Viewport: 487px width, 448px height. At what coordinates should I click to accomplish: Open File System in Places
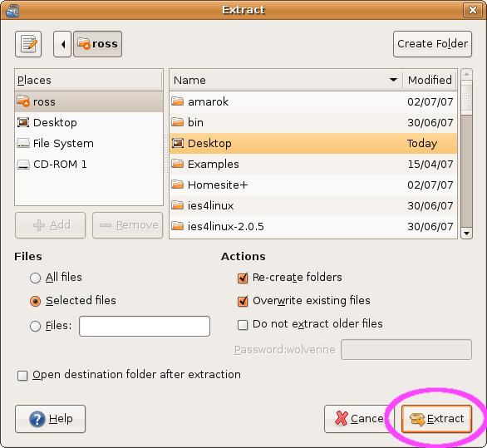point(89,143)
